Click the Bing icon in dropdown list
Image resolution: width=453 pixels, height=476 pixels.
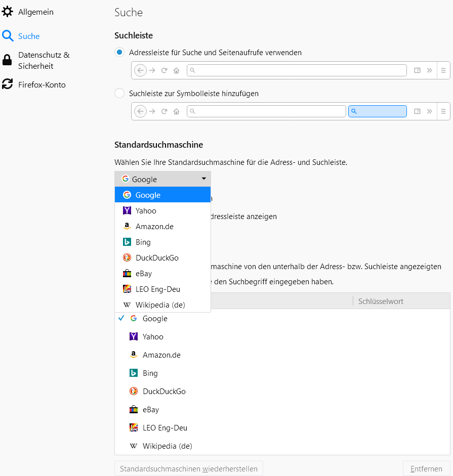tap(127, 242)
